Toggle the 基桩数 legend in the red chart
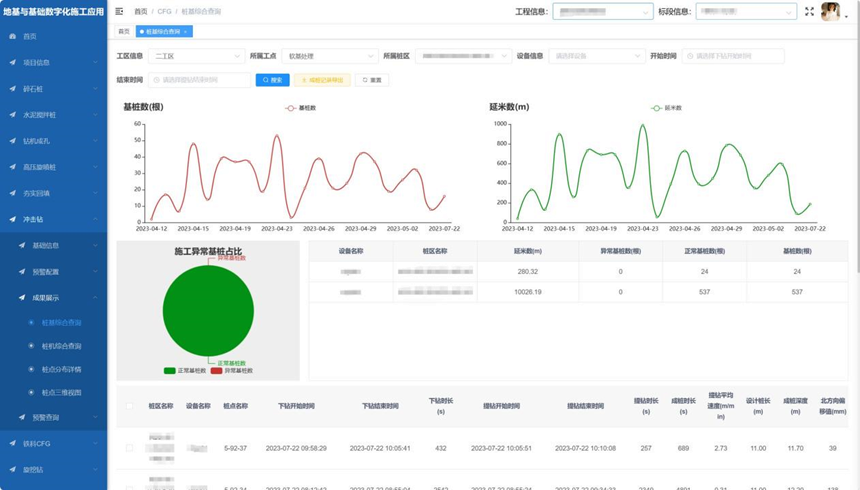860x490 pixels. (x=300, y=108)
